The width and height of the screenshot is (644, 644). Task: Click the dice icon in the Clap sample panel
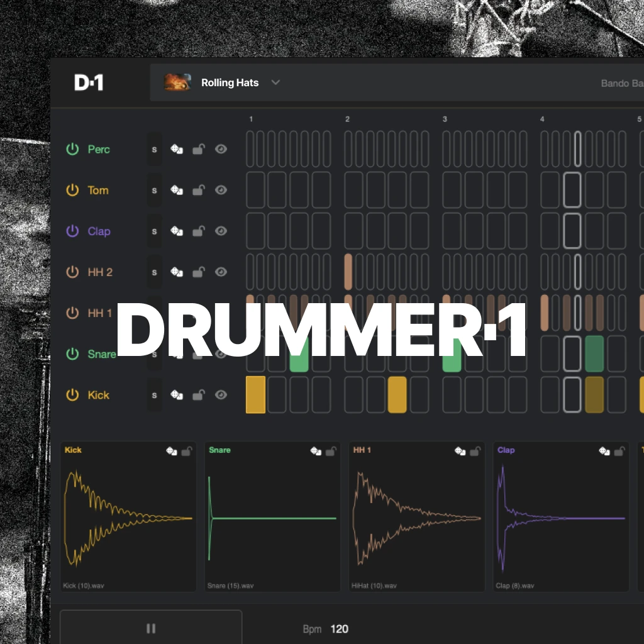pyautogui.click(x=602, y=450)
